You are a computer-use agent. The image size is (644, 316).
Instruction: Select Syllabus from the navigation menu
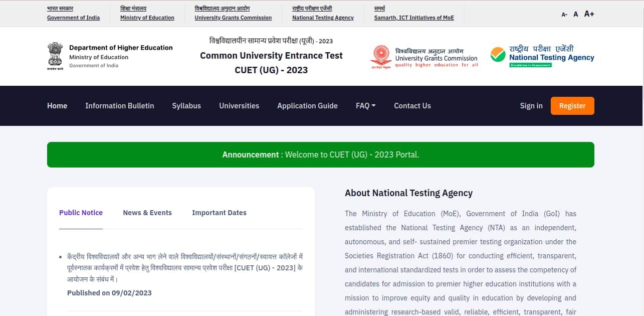click(186, 106)
